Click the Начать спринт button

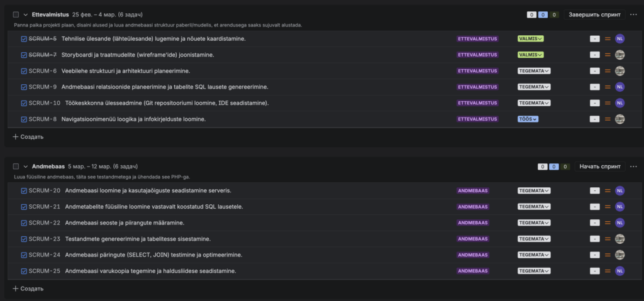pos(599,167)
